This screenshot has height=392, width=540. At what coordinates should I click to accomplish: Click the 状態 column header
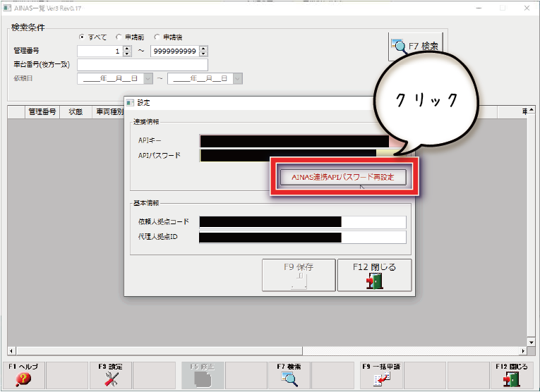(x=76, y=112)
